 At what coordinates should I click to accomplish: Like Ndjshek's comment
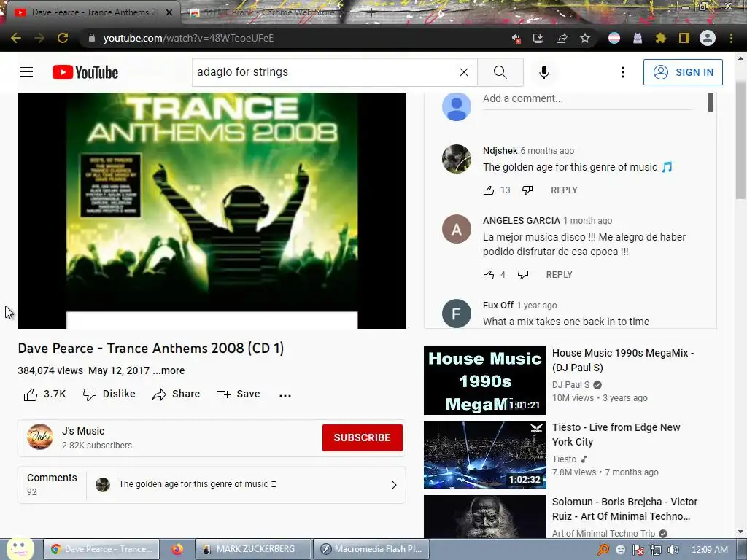pos(489,190)
